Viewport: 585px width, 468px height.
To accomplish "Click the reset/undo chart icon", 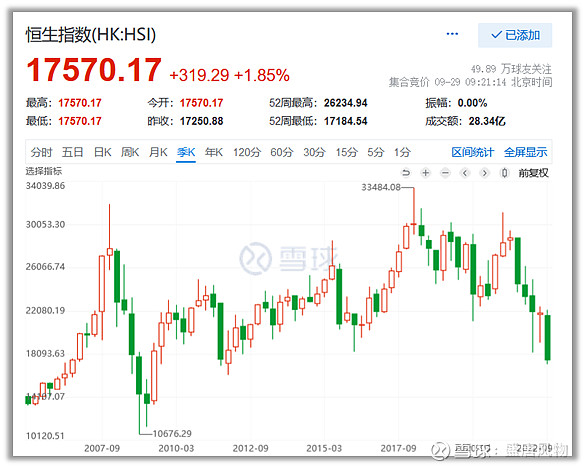I will (x=406, y=173).
